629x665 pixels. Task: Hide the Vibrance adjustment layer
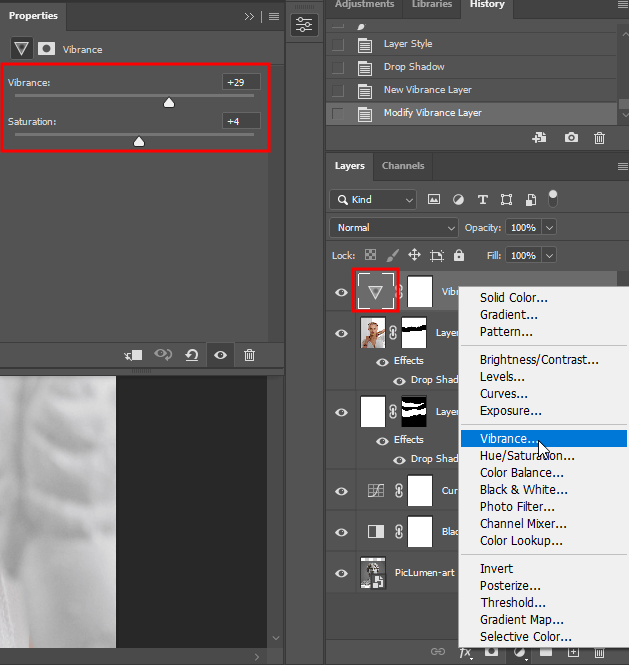coord(341,292)
